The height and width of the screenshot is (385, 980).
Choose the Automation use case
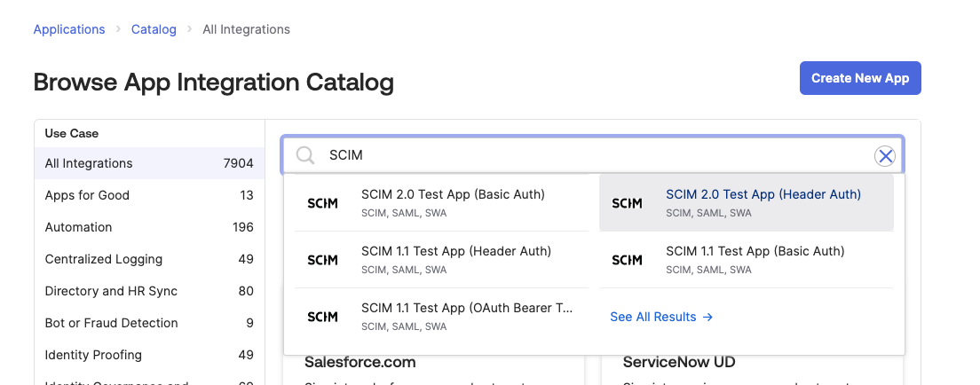point(78,227)
